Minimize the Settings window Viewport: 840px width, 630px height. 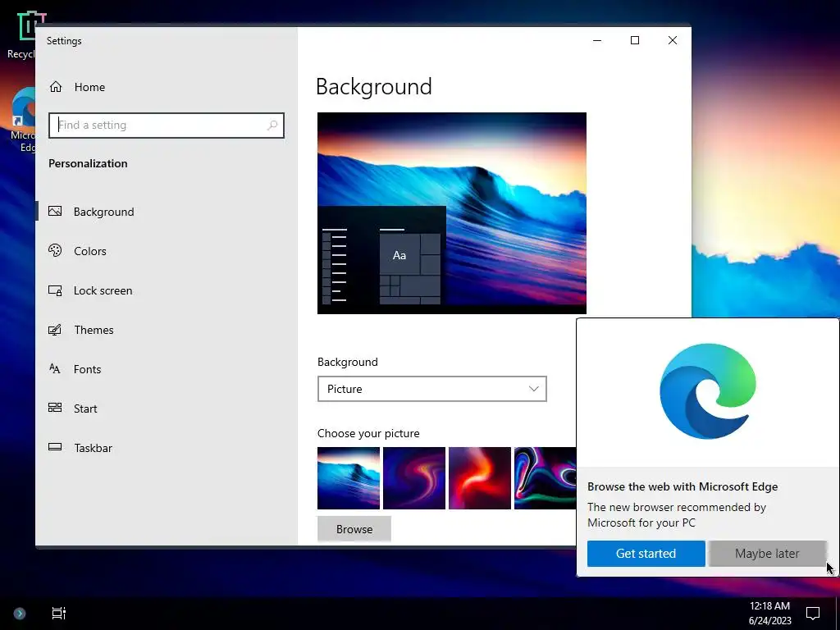(x=597, y=40)
